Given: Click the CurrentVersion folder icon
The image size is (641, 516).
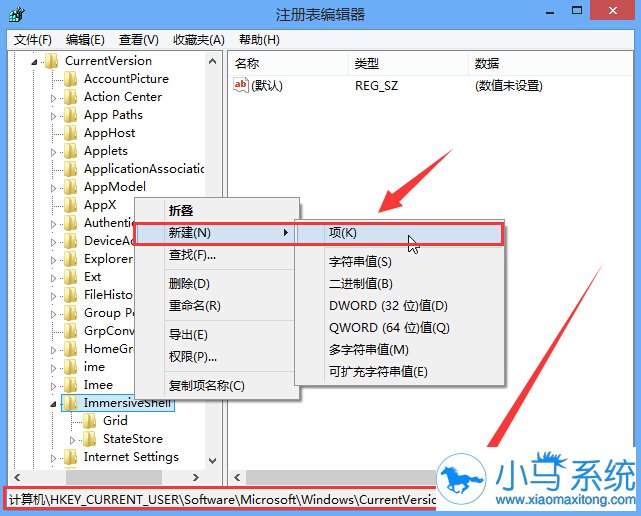Looking at the screenshot, I should pyautogui.click(x=52, y=61).
